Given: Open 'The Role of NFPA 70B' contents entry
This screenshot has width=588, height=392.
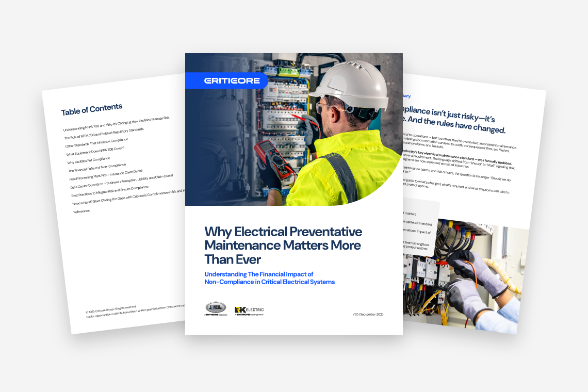Looking at the screenshot, I should point(104,134).
